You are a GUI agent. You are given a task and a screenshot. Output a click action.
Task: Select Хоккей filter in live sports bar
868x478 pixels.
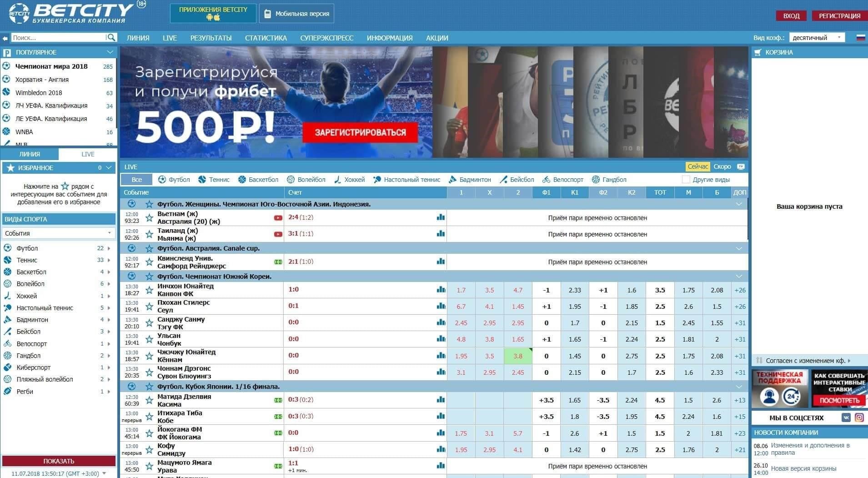(x=349, y=180)
